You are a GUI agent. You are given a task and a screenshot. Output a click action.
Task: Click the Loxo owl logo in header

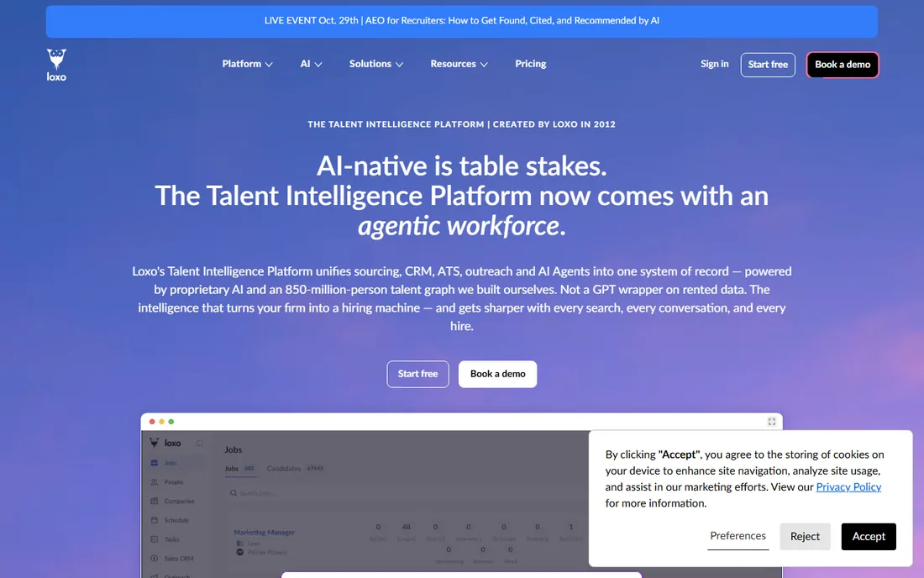[x=56, y=65]
